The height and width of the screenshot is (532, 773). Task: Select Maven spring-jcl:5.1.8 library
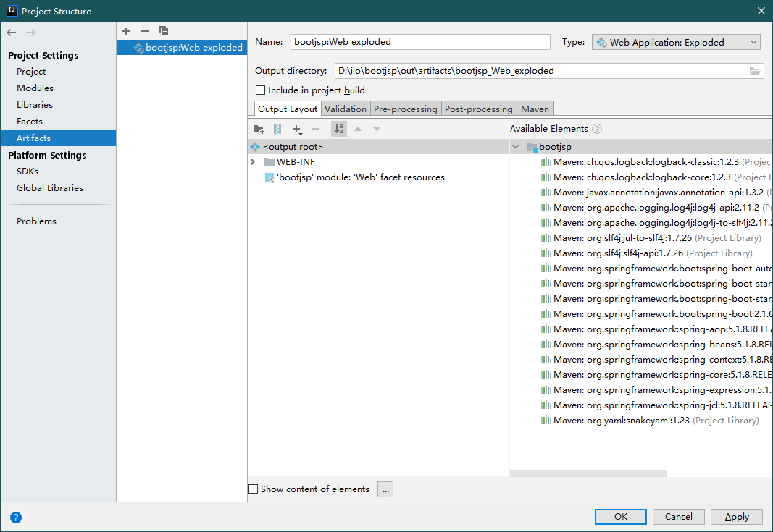coord(656,405)
